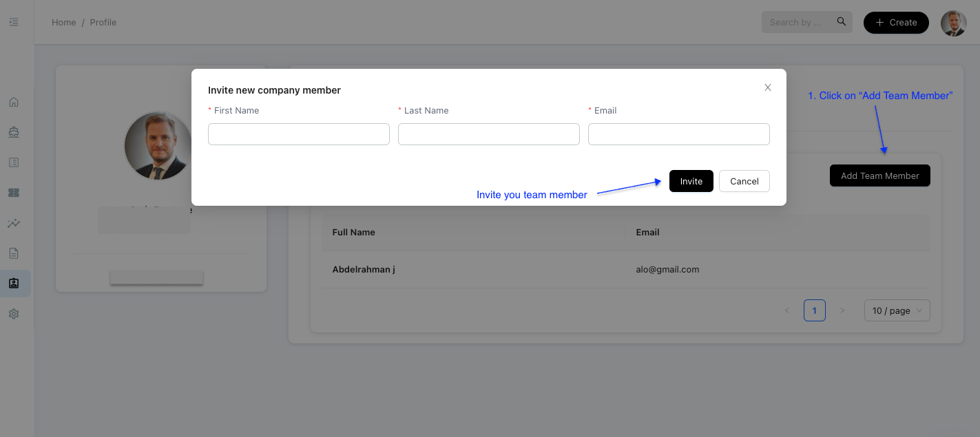Open the 10 / page dropdown
This screenshot has width=980, height=437.
click(x=897, y=310)
